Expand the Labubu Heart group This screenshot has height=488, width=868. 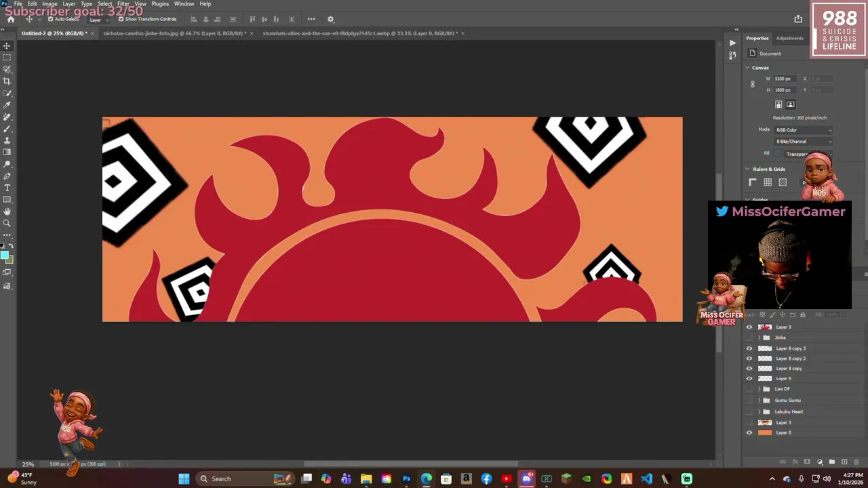(759, 411)
